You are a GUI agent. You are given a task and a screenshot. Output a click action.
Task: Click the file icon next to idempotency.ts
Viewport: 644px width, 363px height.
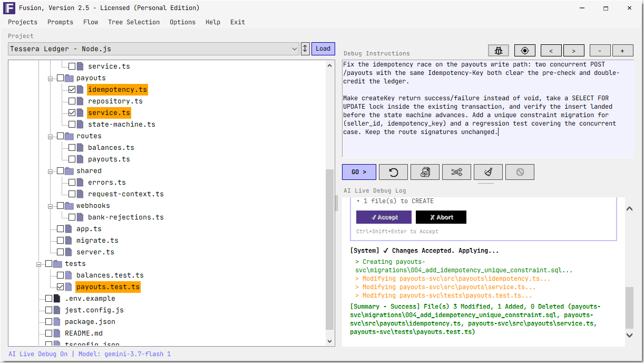click(80, 90)
